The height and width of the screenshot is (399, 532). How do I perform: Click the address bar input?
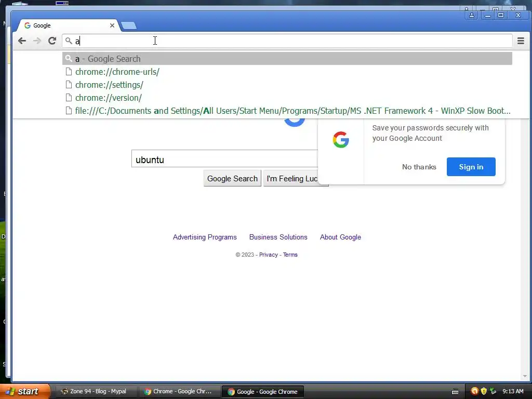tap(287, 41)
